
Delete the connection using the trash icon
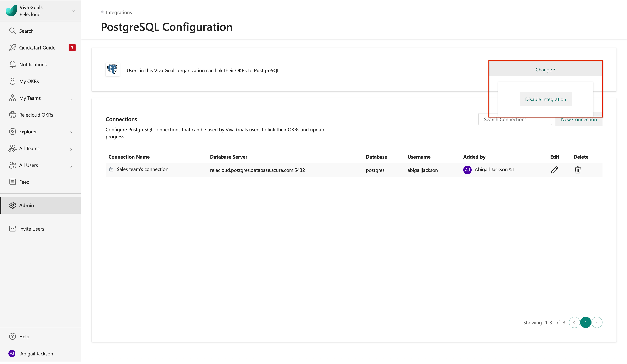[x=578, y=170]
